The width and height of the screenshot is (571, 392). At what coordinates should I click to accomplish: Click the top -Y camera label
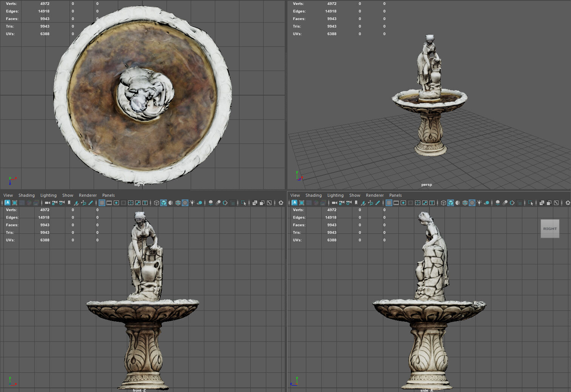139,185
